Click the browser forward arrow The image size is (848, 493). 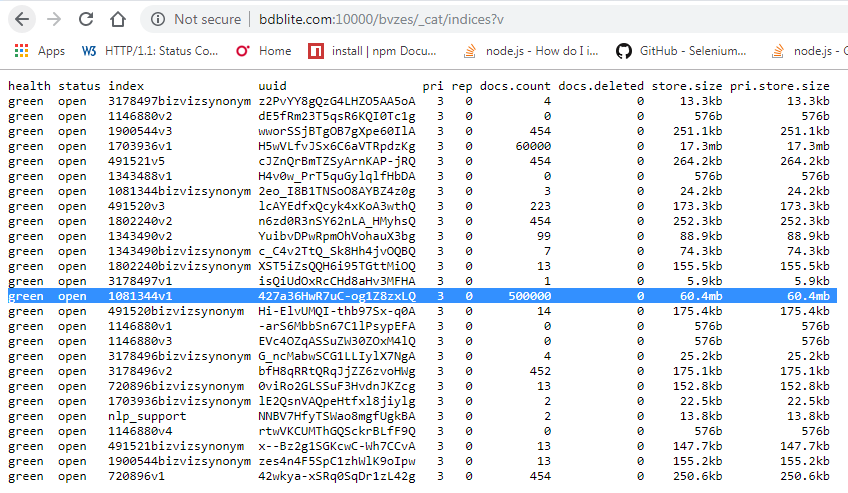click(x=54, y=19)
